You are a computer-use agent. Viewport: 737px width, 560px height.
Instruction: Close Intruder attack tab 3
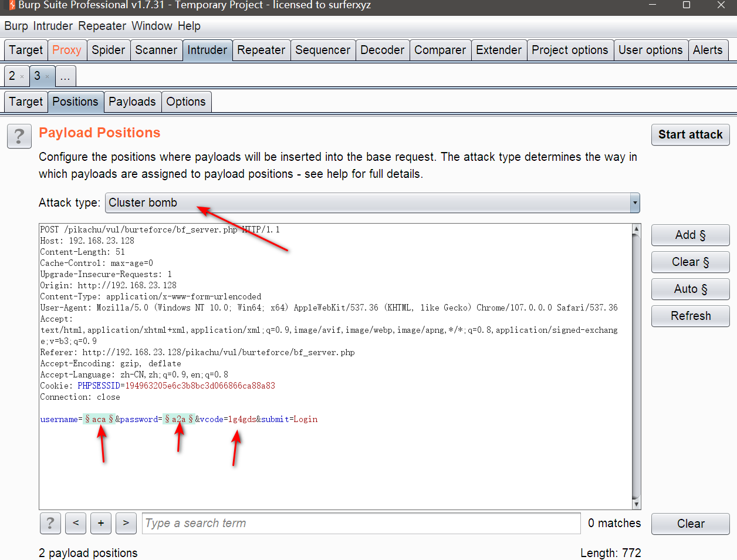(48, 76)
